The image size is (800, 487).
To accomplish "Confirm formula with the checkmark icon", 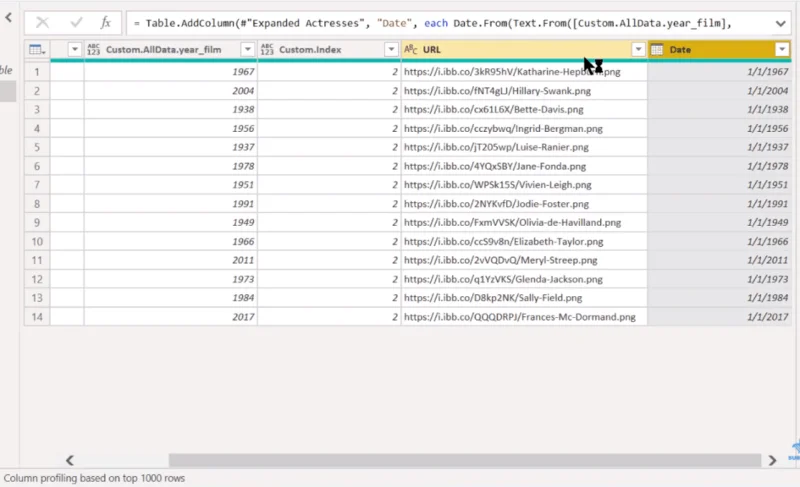I will click(77, 22).
